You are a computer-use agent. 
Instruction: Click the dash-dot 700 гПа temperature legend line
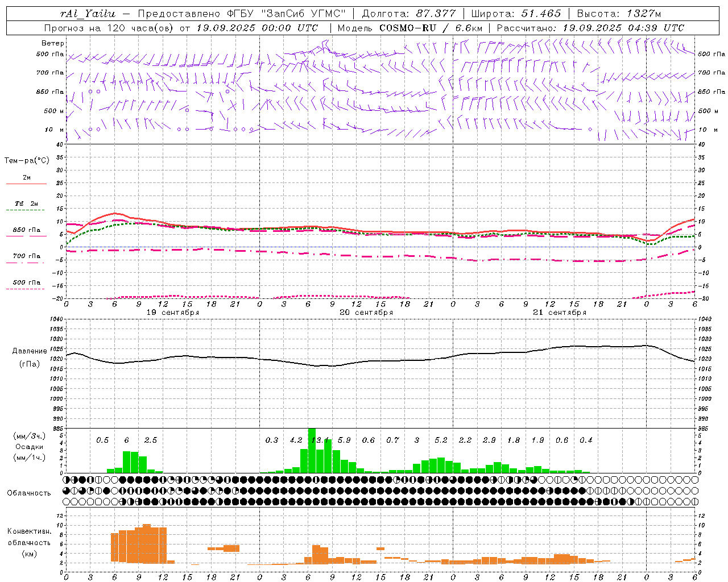(25, 263)
